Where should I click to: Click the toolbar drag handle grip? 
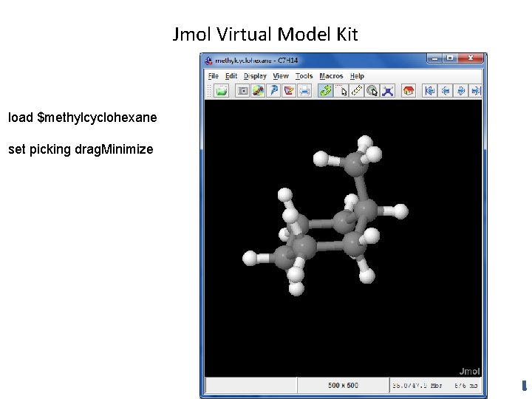pos(209,91)
